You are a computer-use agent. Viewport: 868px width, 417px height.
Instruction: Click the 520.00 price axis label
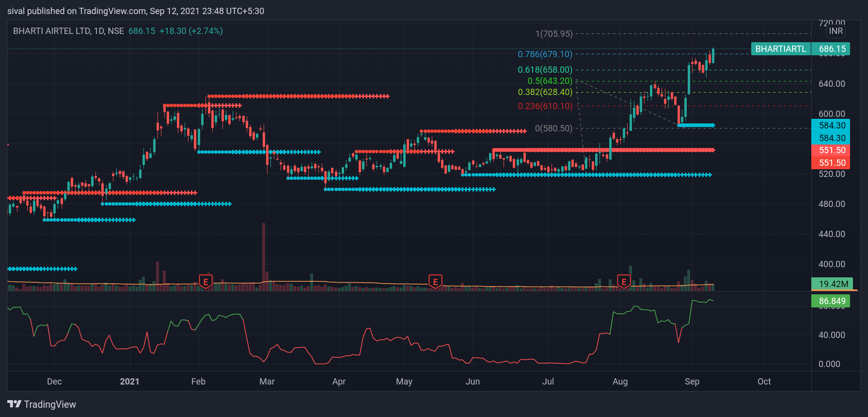(832, 174)
